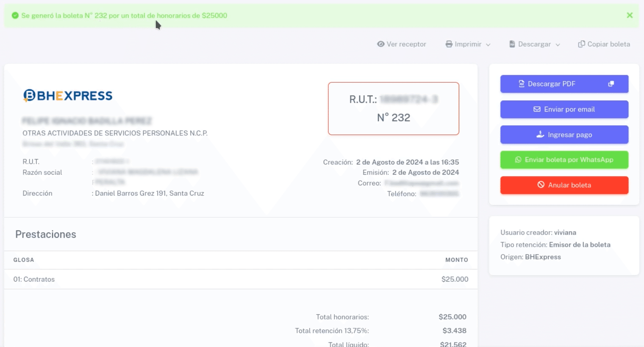Expand the Descargar dropdown chevron
The height and width of the screenshot is (347, 644).
[x=558, y=45]
